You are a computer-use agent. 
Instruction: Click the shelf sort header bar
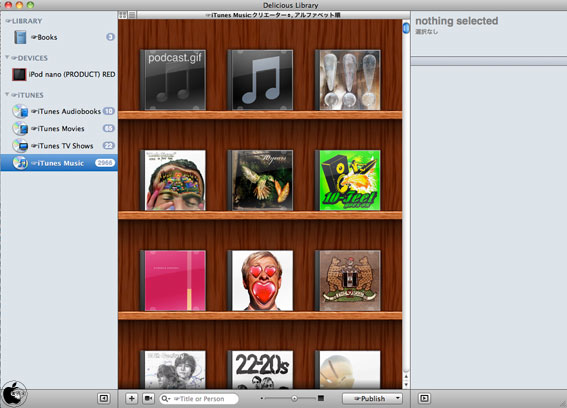(273, 15)
